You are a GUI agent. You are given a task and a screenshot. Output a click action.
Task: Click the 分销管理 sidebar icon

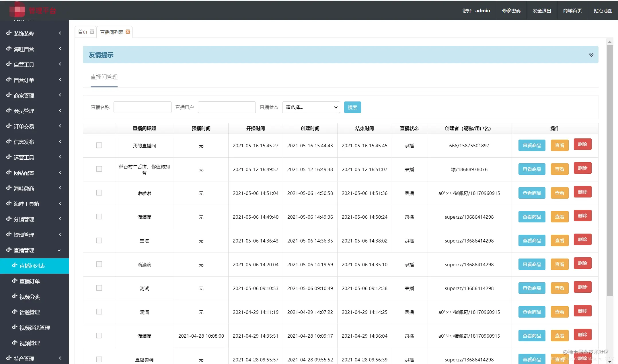tap(9, 219)
